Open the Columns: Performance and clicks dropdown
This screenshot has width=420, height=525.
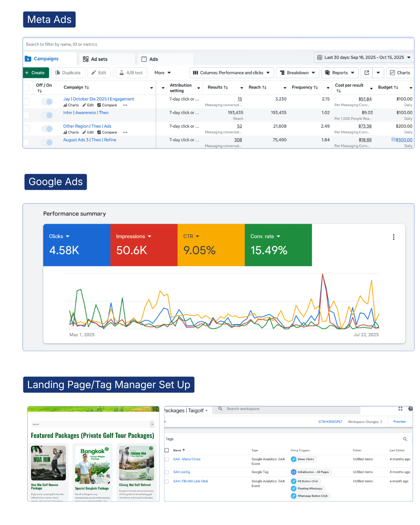(x=232, y=73)
